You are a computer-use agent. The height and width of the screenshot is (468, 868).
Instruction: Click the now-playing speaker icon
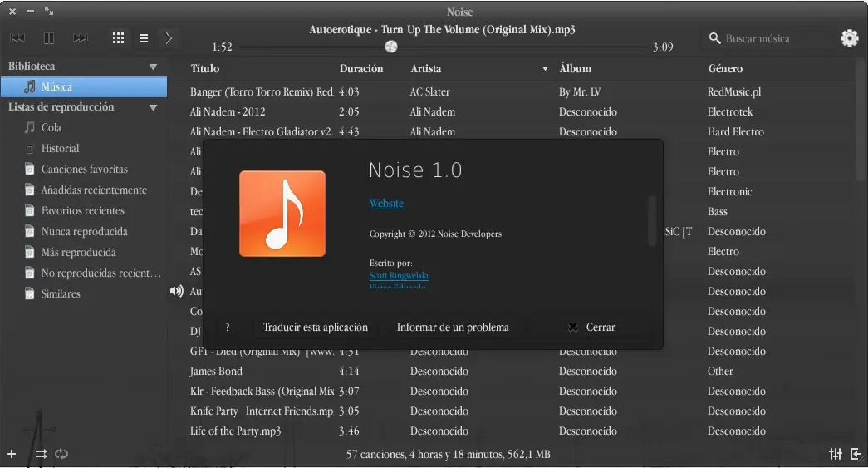pyautogui.click(x=177, y=291)
